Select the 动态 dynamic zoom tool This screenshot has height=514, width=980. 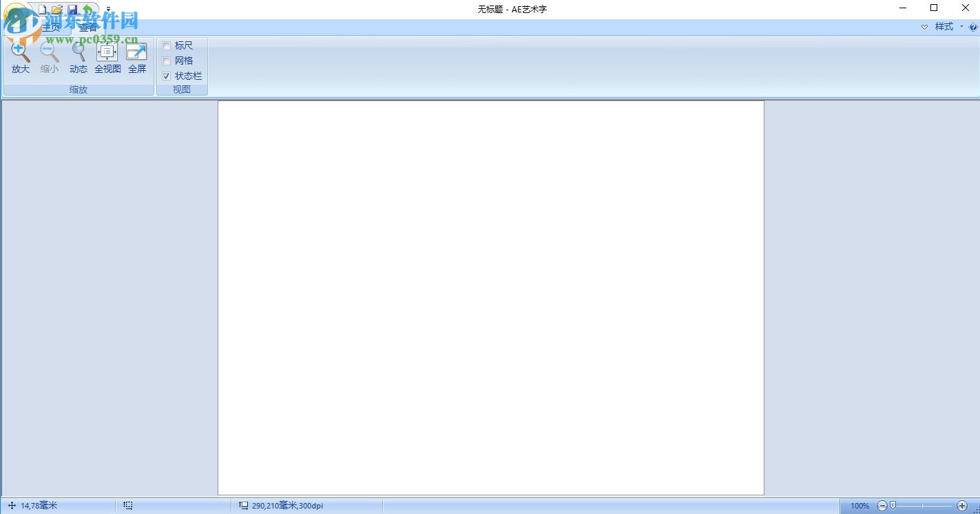(79, 58)
